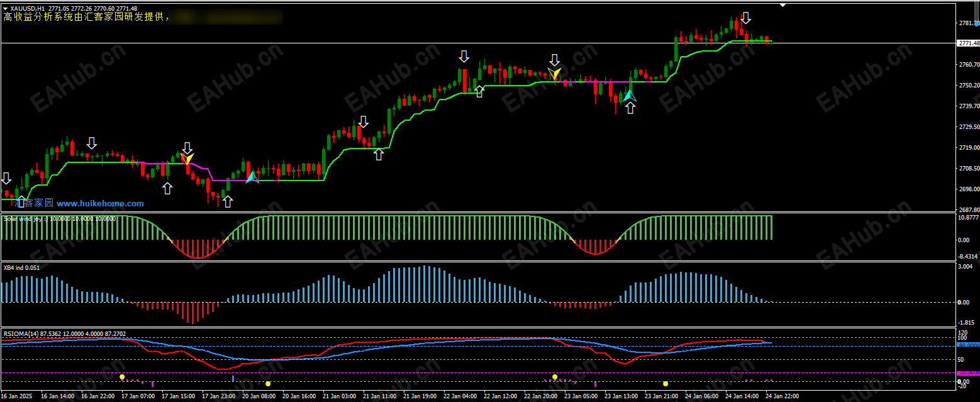Select yellow sell arrow near 22 Jan 20:00
This screenshot has height=402, width=980.
(x=554, y=74)
